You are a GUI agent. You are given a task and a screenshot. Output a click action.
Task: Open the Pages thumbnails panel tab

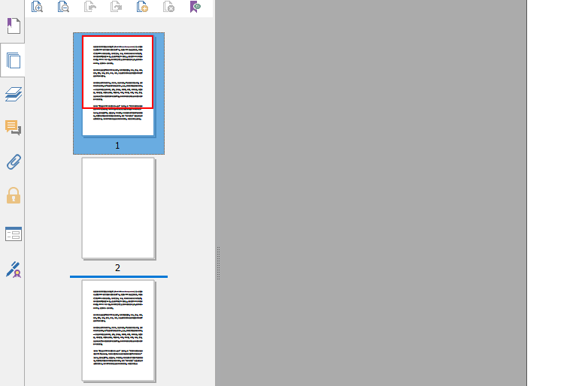(13, 60)
